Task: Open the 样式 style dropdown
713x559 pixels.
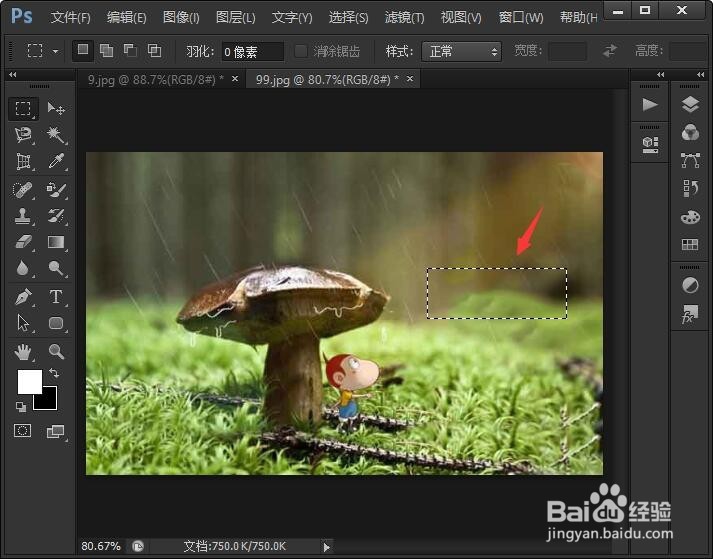Action: coord(461,51)
